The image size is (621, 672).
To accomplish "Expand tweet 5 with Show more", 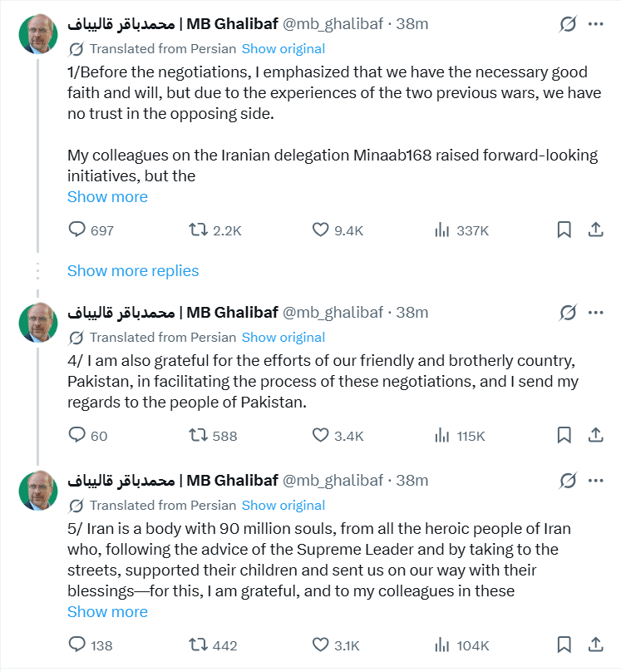I will click(107, 611).
